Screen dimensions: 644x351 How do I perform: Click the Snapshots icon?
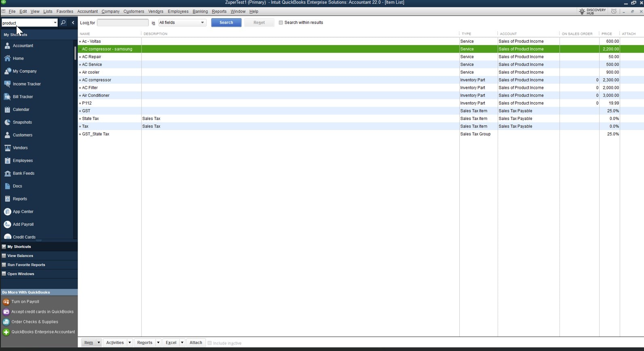(x=7, y=122)
